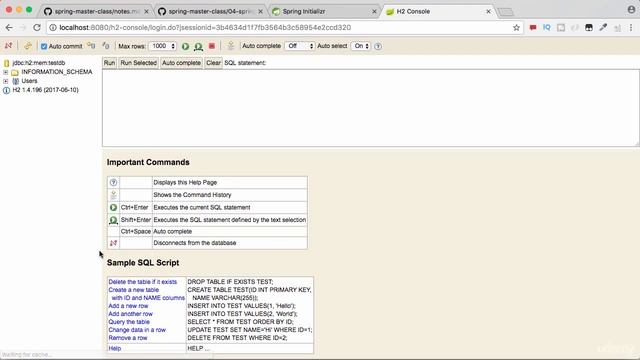The height and width of the screenshot is (360, 640).
Task: Click the 'Add another row' link
Action: click(x=130, y=314)
